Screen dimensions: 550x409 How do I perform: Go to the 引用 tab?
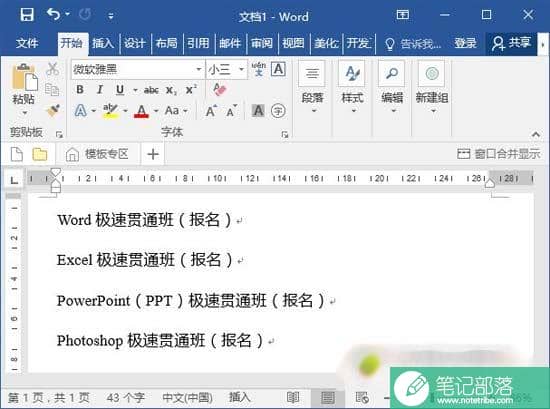[198, 43]
